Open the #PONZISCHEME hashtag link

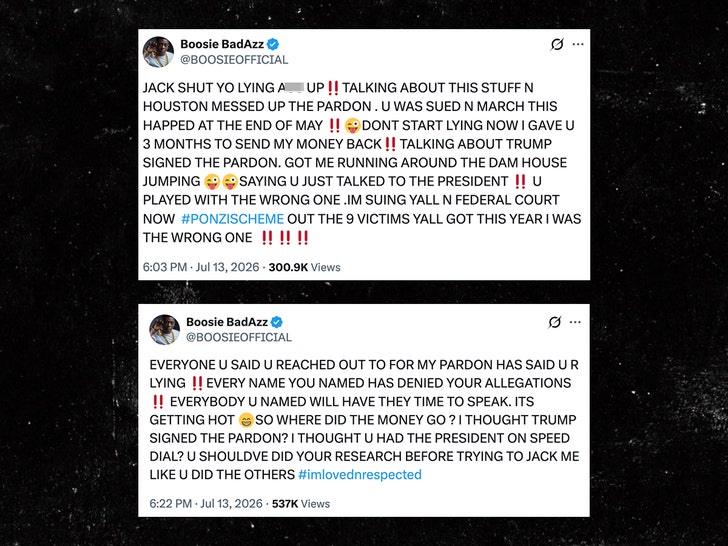(232, 219)
